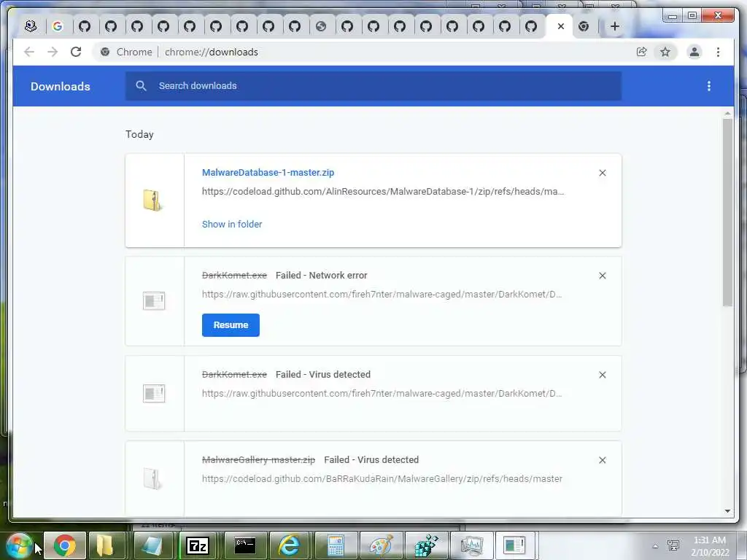The height and width of the screenshot is (560, 747).
Task: Click 'Failed - Virus detected' next to MalwareGallery
Action: click(x=371, y=459)
